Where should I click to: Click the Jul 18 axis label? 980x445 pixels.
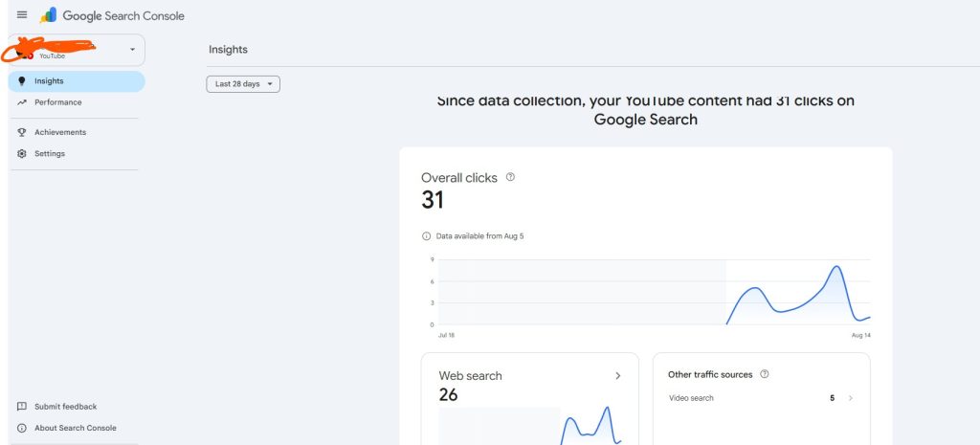tap(447, 336)
